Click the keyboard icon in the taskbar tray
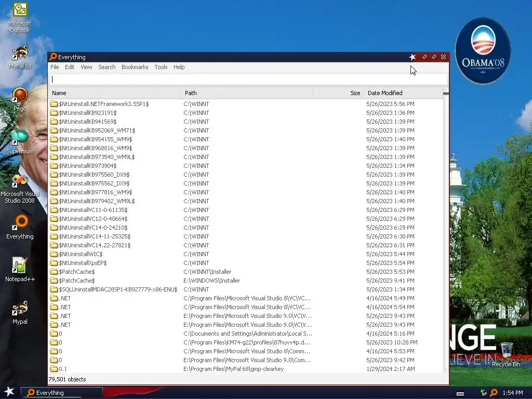 pos(460,394)
